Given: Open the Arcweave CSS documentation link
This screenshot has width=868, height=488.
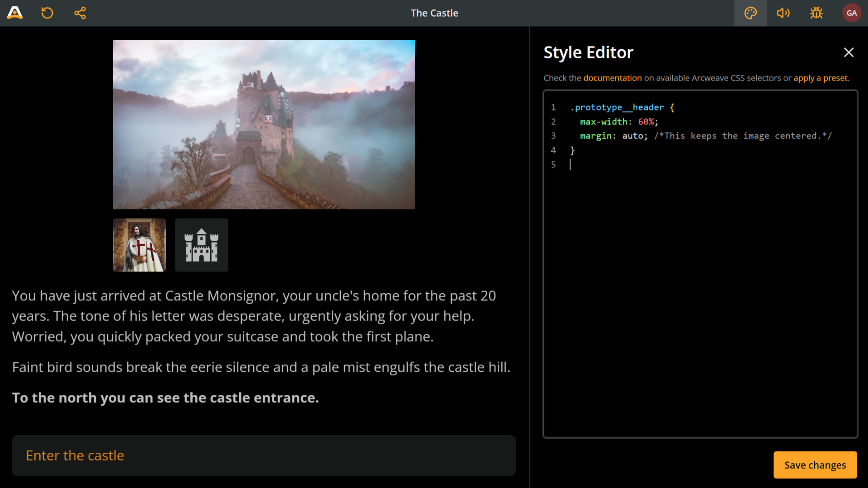Looking at the screenshot, I should 613,78.
